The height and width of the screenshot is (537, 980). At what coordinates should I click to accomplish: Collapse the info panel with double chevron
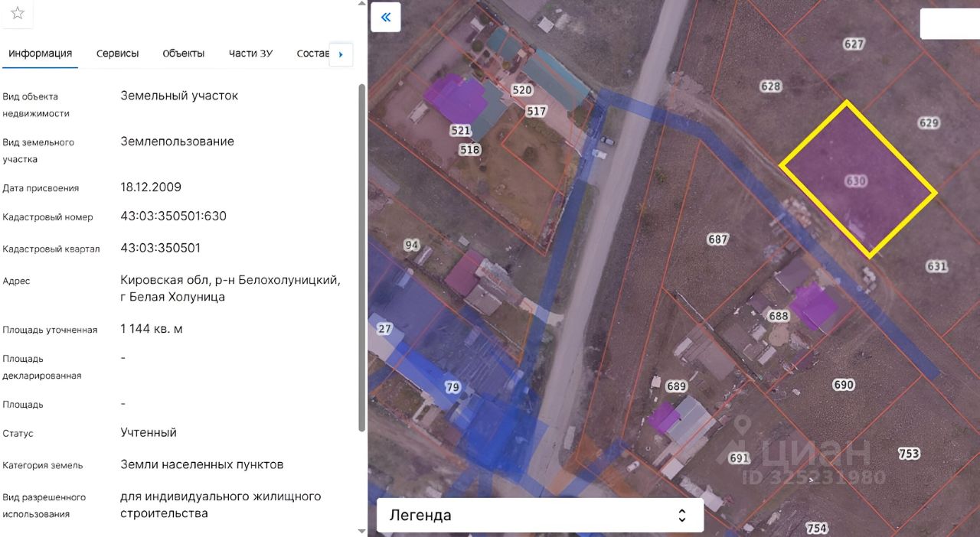[386, 17]
